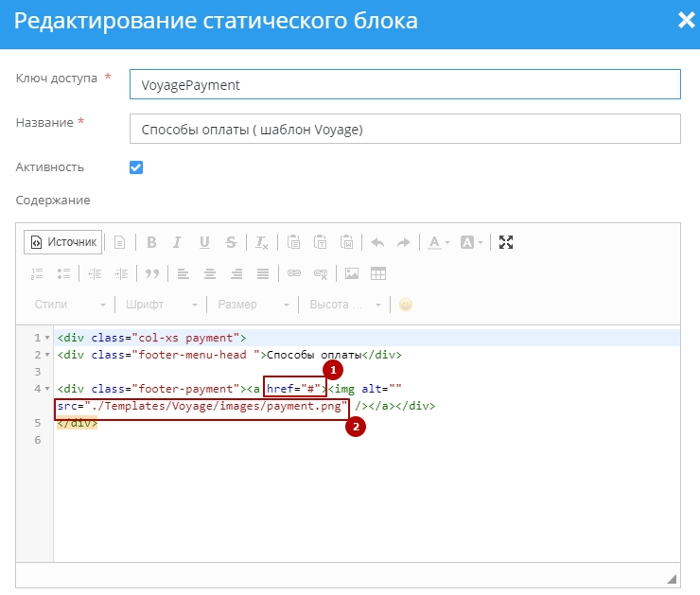Click the underline formatting icon
The height and width of the screenshot is (595, 700).
(x=204, y=242)
